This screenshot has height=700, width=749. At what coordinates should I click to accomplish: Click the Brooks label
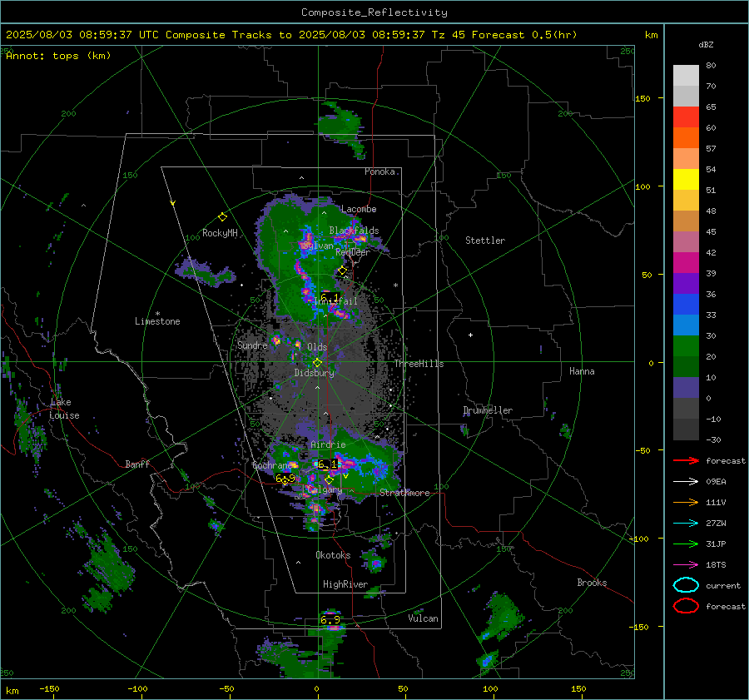click(x=592, y=583)
